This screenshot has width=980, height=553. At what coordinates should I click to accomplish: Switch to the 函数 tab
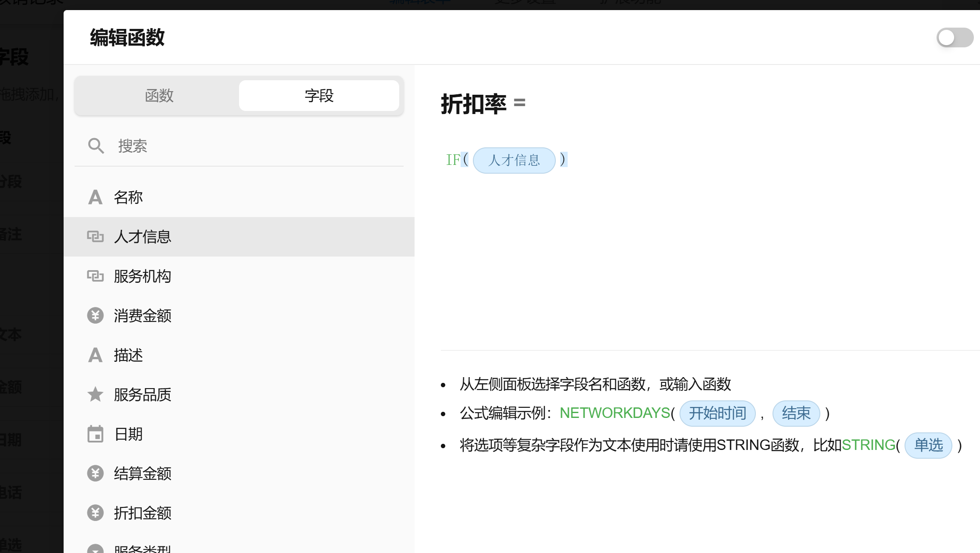159,96
